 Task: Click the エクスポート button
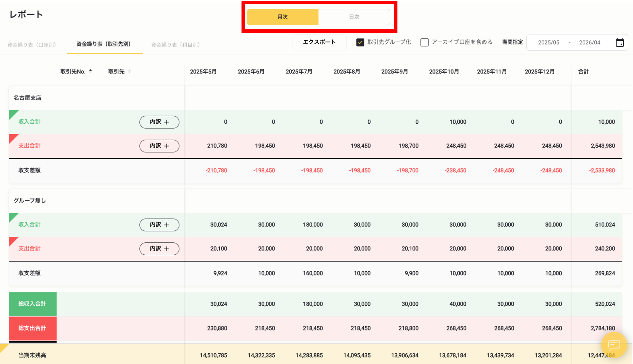pyautogui.click(x=319, y=42)
